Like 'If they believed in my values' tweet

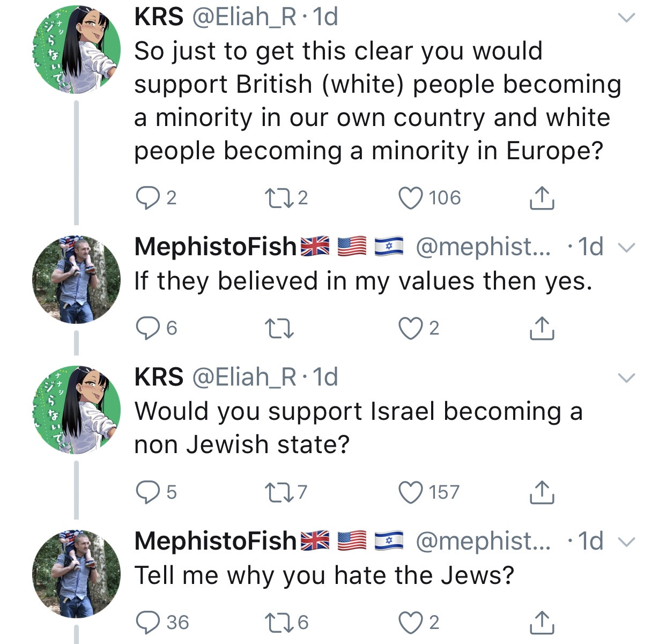(411, 328)
